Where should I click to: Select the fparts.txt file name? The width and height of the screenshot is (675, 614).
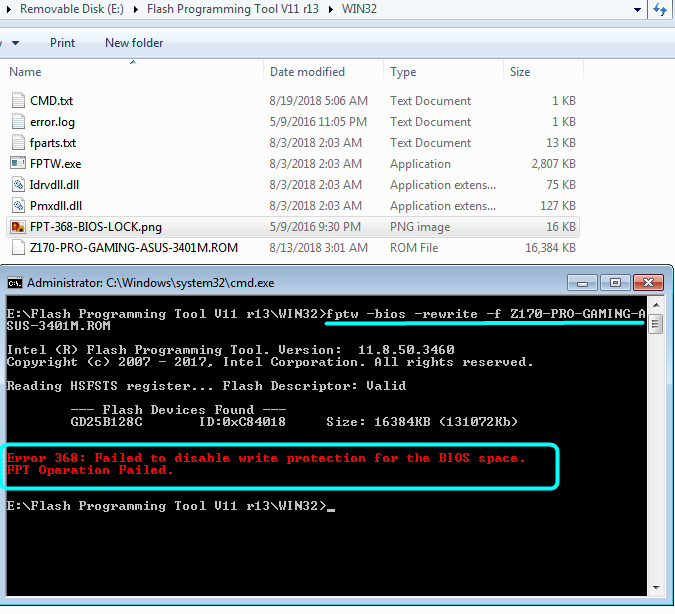pos(53,143)
